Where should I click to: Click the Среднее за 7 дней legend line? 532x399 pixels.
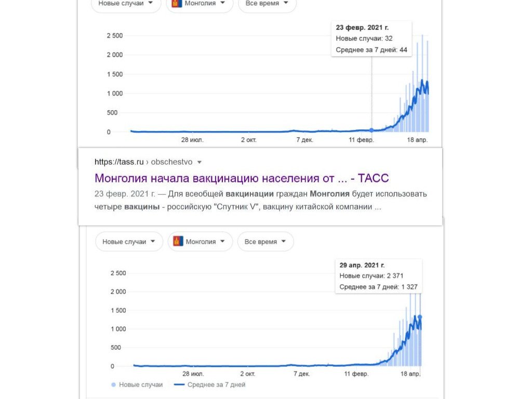point(179,385)
